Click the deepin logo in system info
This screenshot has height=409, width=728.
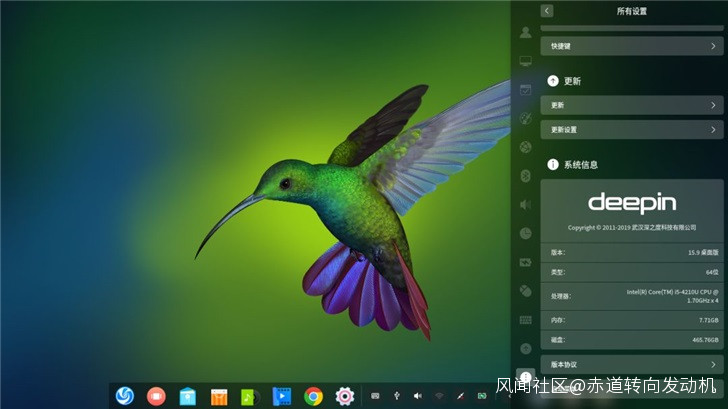[x=632, y=203]
